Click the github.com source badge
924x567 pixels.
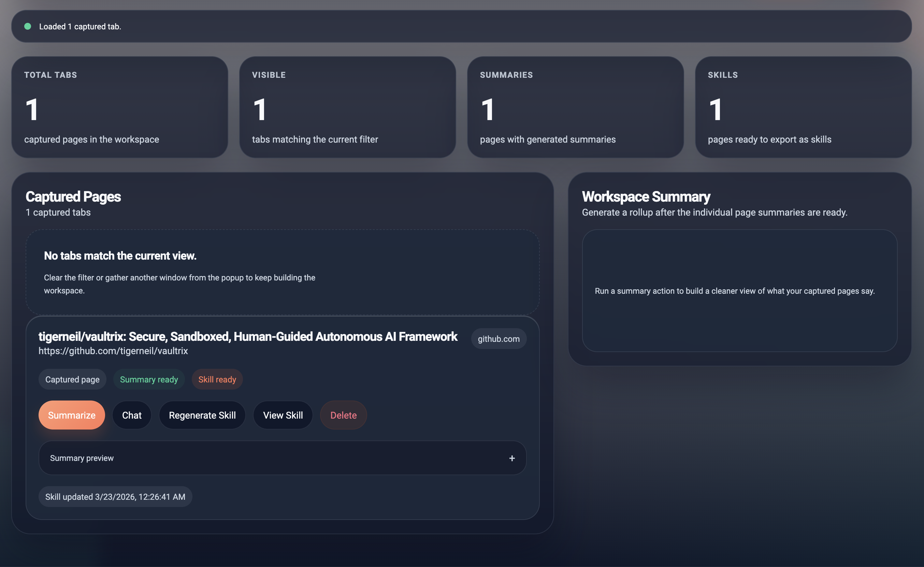(499, 339)
